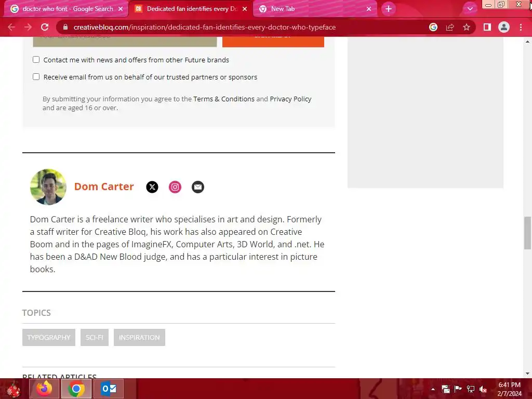This screenshot has height=399, width=532.
Task: Click the SCI-FI topic tag
Action: pyautogui.click(x=95, y=337)
